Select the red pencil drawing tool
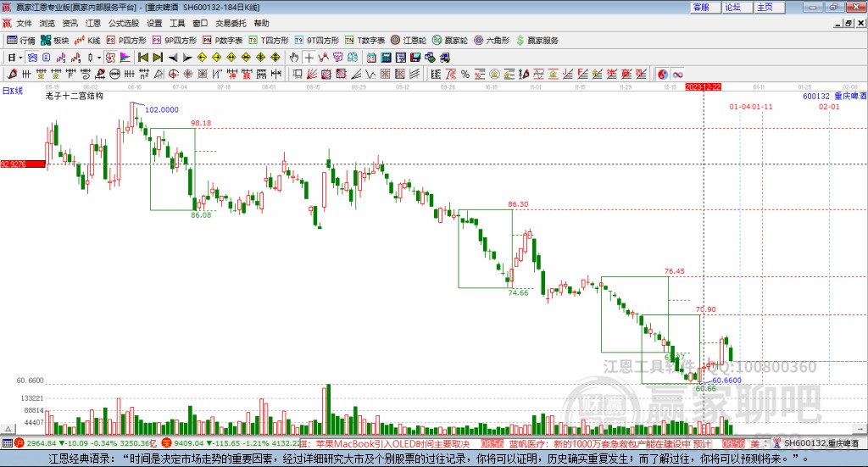Image resolution: width=868 pixels, height=467 pixels. [x=12, y=74]
